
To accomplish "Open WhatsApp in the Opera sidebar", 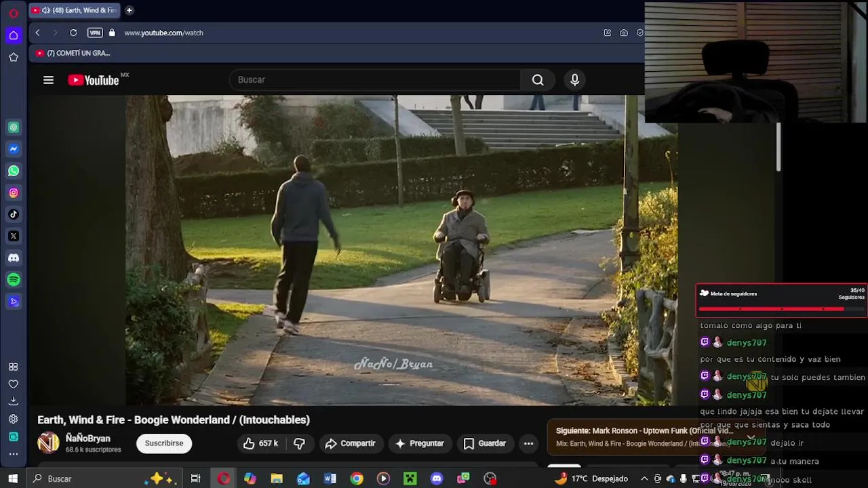I will pos(13,171).
